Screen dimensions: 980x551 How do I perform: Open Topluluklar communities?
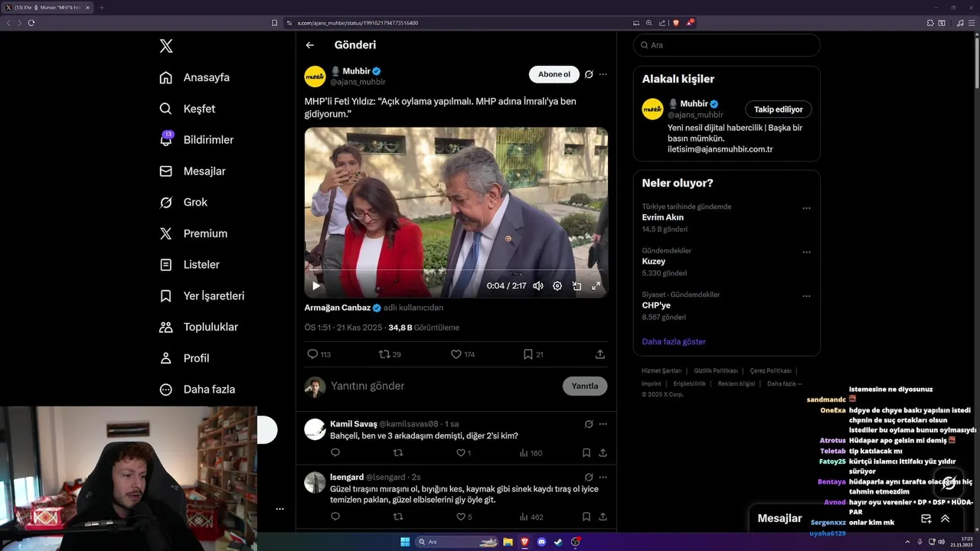click(198, 327)
